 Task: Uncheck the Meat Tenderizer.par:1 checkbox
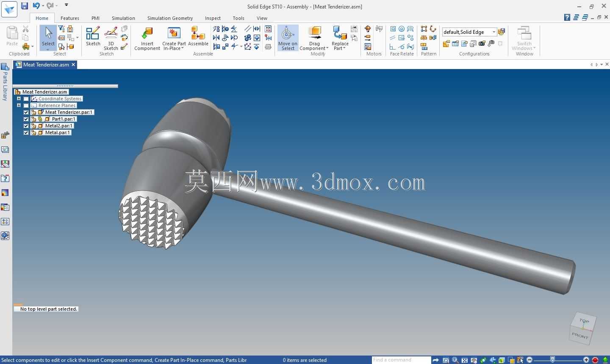point(26,112)
